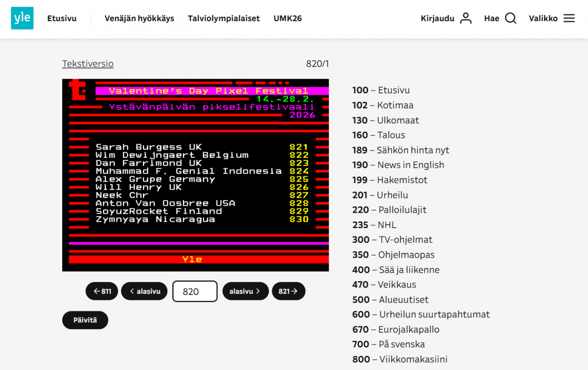Open UMK26 navigation link

point(287,18)
